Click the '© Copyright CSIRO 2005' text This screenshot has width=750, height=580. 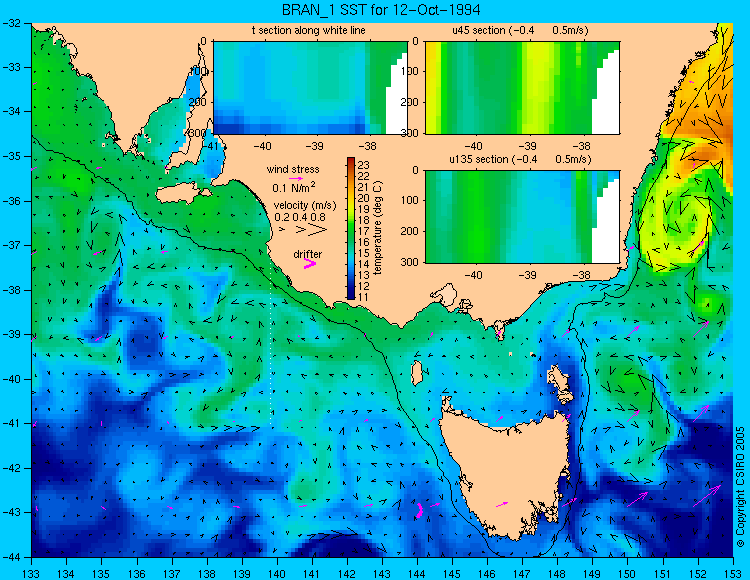[740, 487]
